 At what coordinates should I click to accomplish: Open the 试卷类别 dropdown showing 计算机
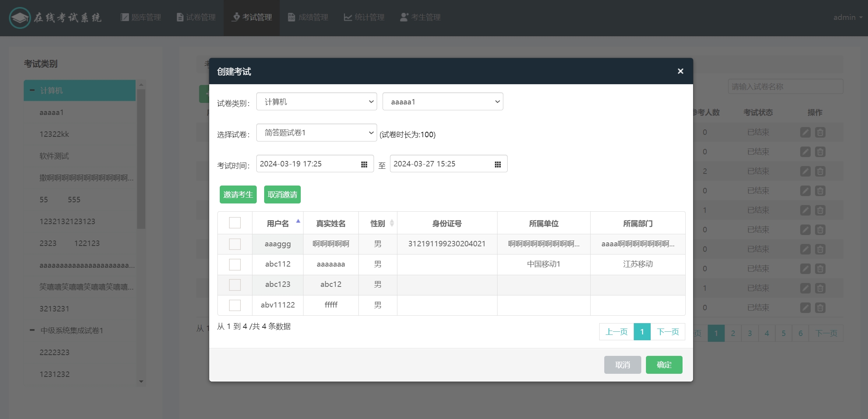(316, 101)
